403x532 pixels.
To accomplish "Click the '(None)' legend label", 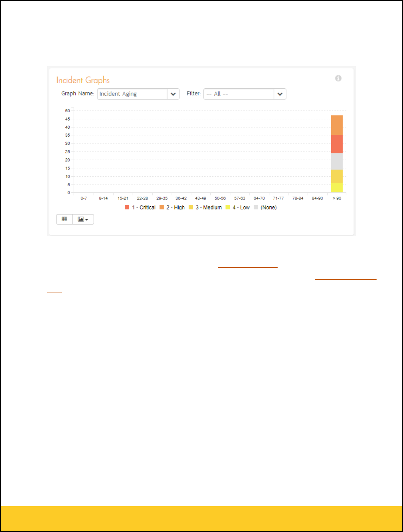I will click(x=269, y=207).
